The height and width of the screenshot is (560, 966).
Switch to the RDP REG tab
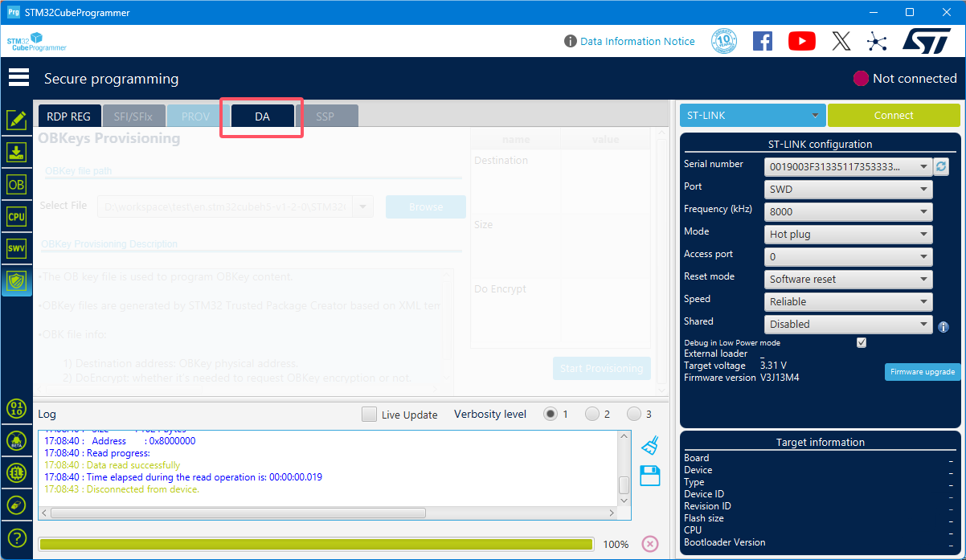click(69, 116)
